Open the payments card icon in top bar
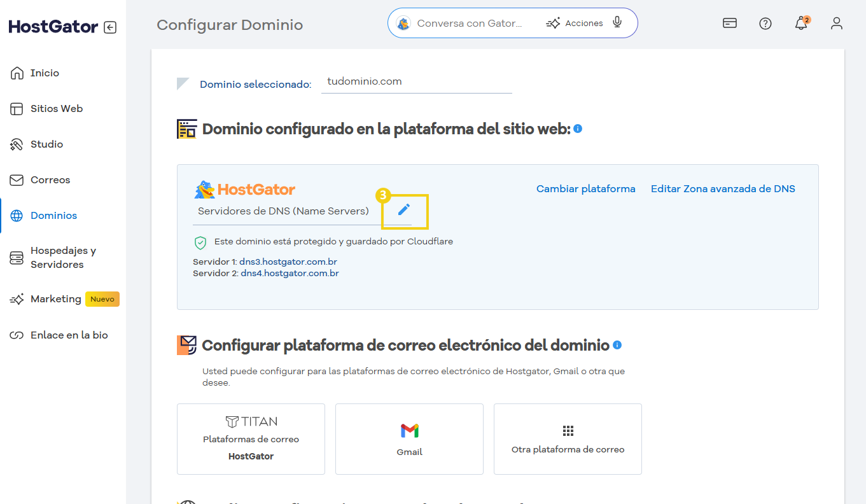Image resolution: width=866 pixels, height=504 pixels. coord(729,22)
